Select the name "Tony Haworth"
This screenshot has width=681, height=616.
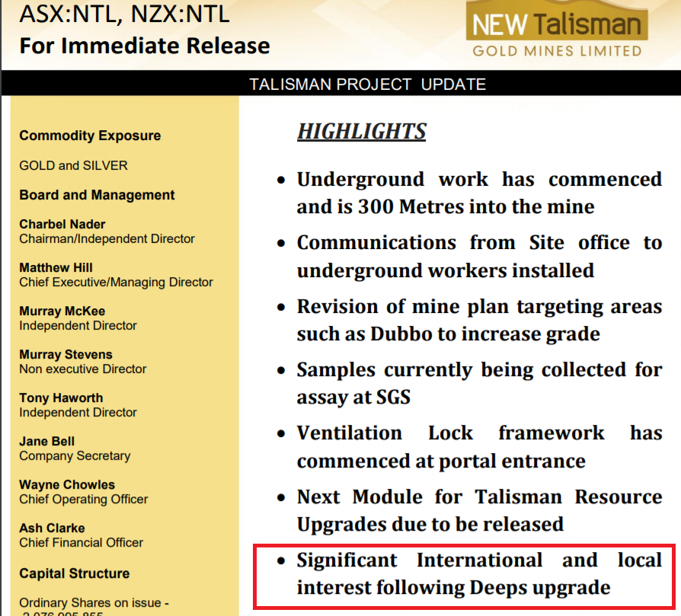click(x=61, y=397)
